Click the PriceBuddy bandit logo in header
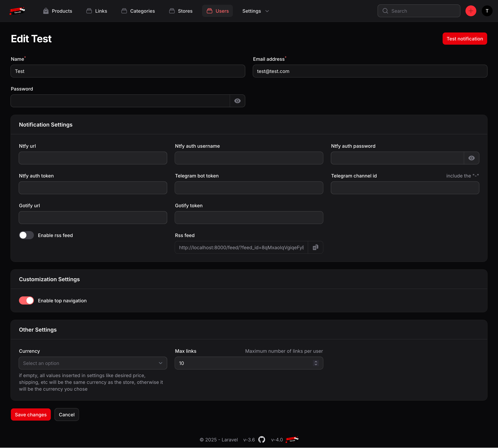This screenshot has height=448, width=498. coord(17,11)
